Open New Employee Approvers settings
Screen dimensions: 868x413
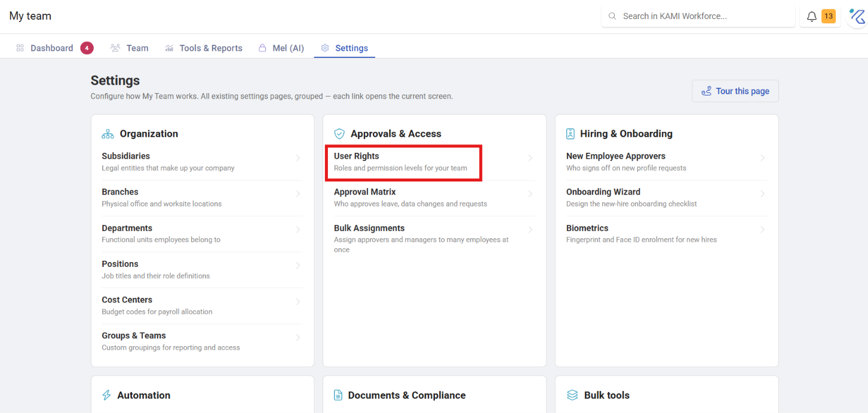pos(667,162)
